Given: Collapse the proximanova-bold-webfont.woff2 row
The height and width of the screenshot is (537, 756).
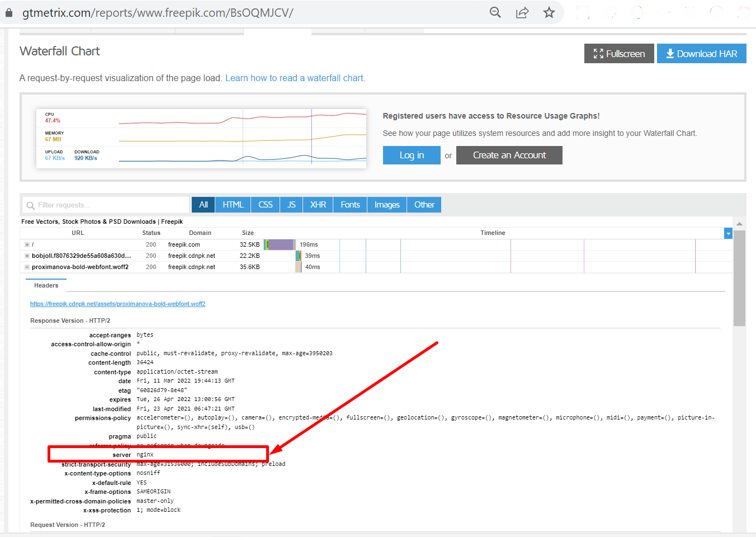Looking at the screenshot, I should click(x=27, y=267).
